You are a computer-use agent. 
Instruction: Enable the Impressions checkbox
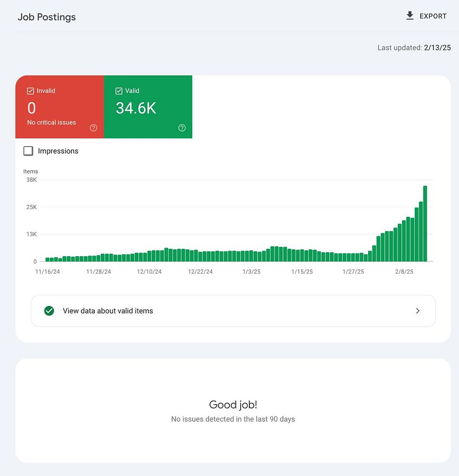click(x=29, y=151)
